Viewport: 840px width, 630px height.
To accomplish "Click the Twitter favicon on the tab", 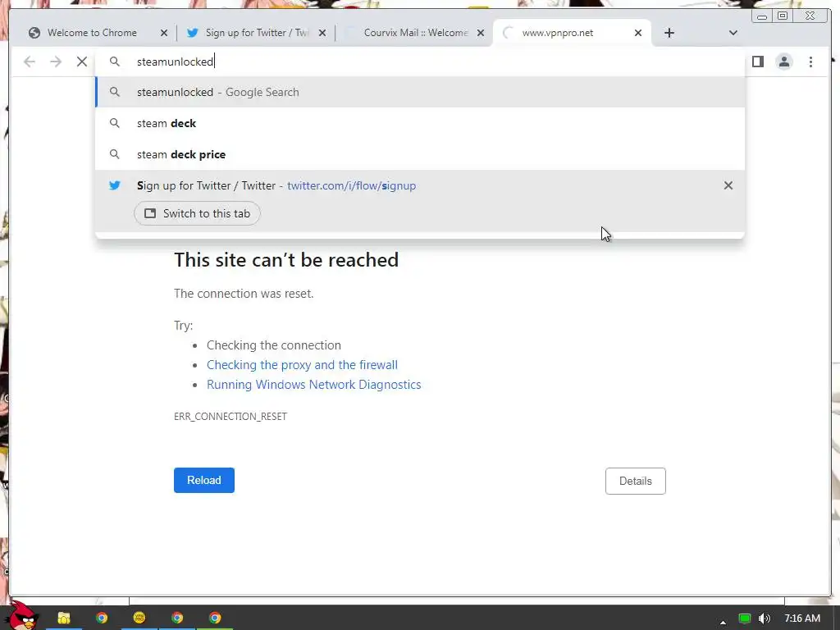I will (192, 33).
